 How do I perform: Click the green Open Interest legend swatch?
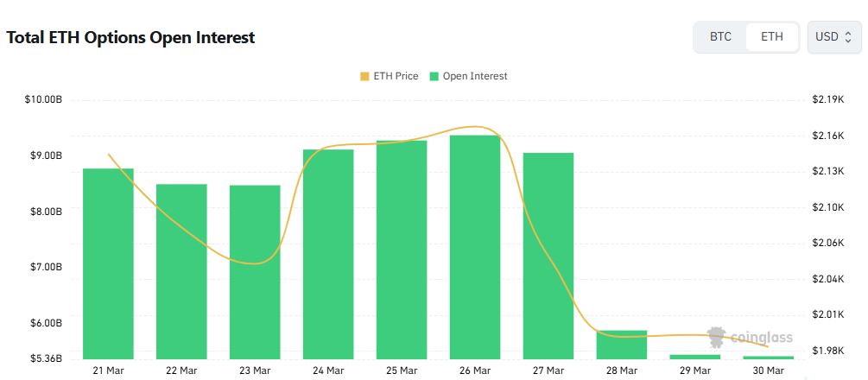(434, 76)
